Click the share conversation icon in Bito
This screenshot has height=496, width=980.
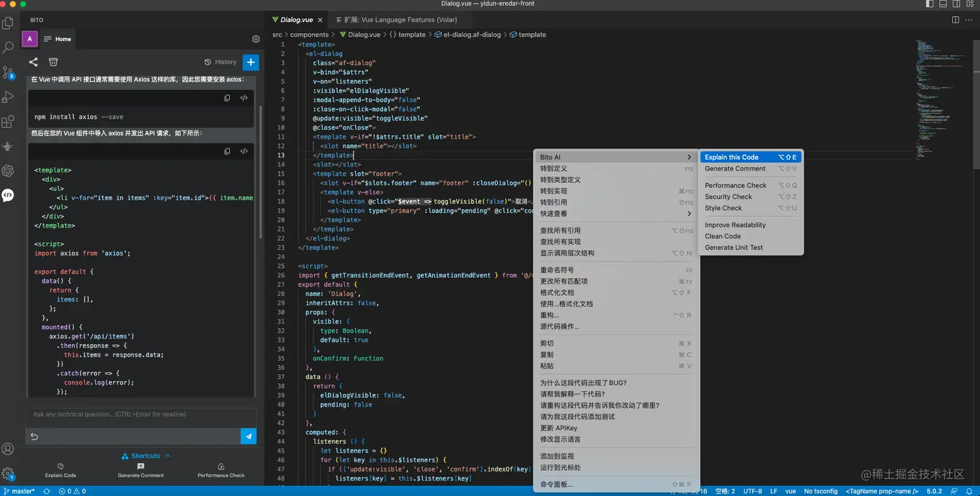(34, 62)
